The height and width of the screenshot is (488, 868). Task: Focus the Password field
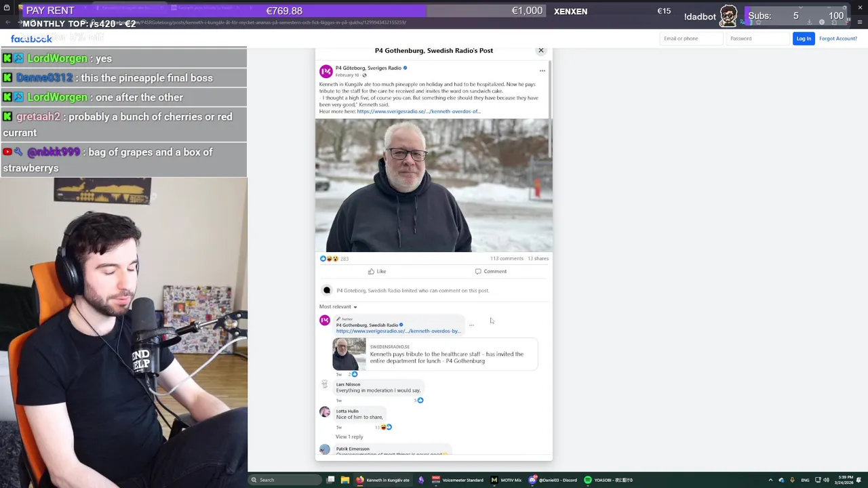pyautogui.click(x=757, y=39)
